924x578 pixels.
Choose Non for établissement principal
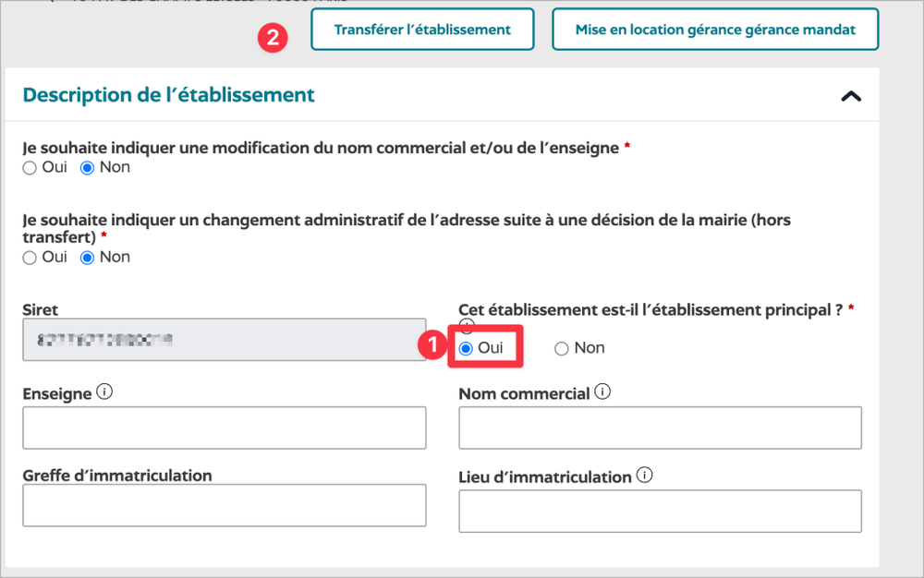click(561, 348)
